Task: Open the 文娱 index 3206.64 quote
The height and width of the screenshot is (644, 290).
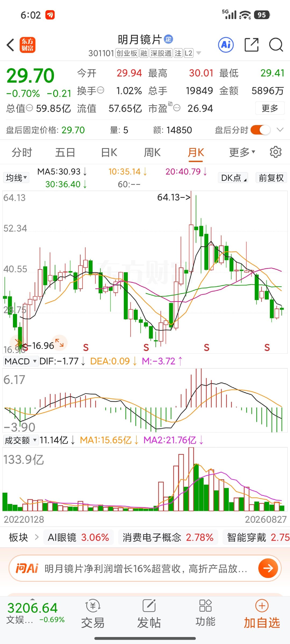Action: pyautogui.click(x=35, y=613)
